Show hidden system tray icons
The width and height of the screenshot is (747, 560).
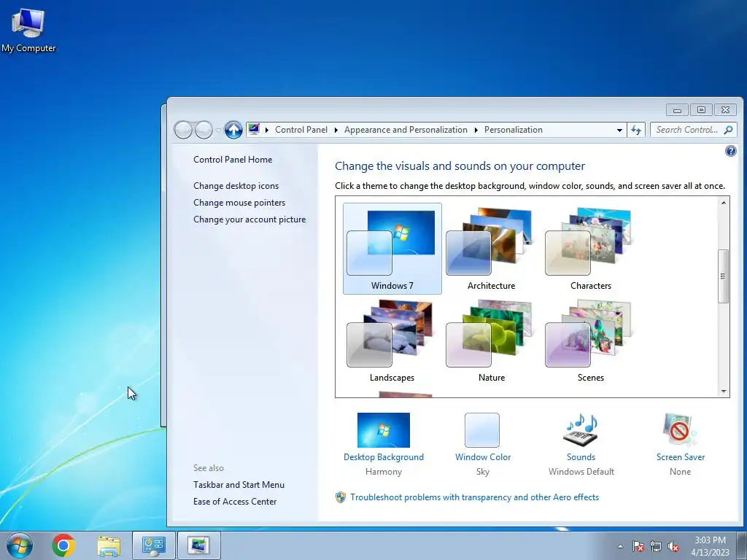tap(620, 546)
